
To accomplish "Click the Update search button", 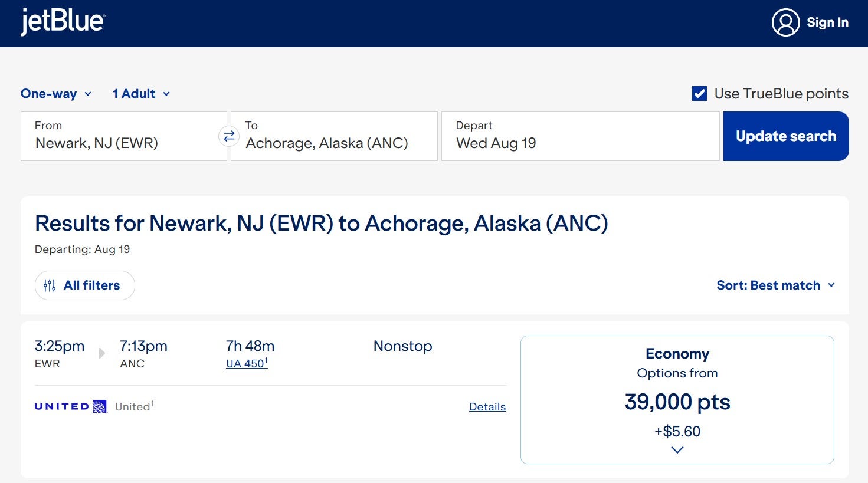I will (x=786, y=136).
